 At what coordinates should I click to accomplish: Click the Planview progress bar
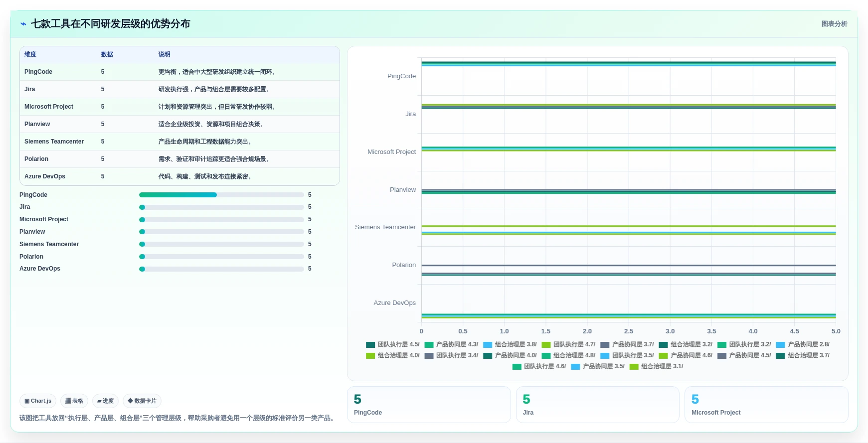pos(221,232)
